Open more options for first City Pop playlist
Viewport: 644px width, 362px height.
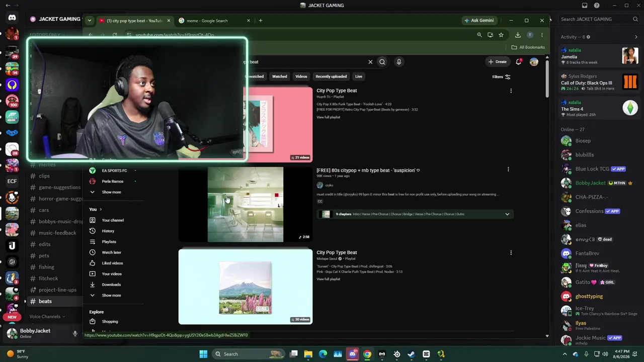pyautogui.click(x=511, y=91)
